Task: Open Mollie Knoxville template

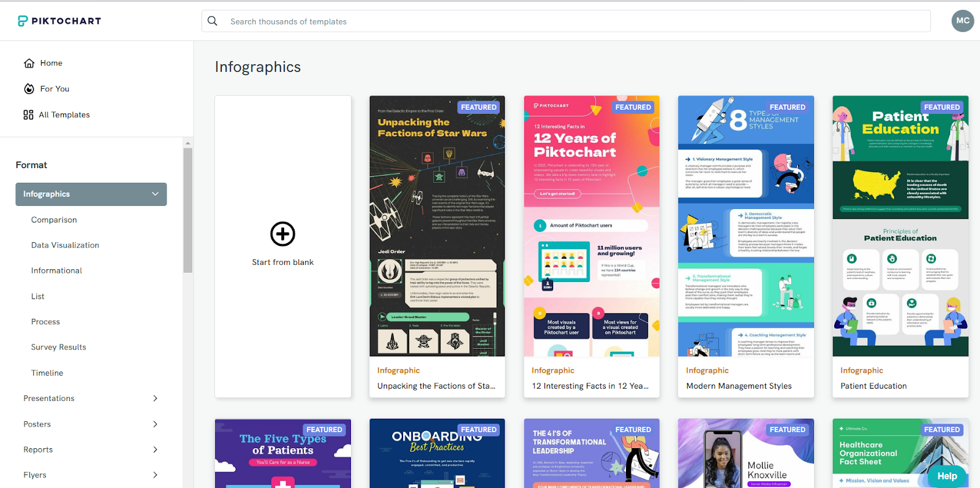Action: pyautogui.click(x=746, y=454)
